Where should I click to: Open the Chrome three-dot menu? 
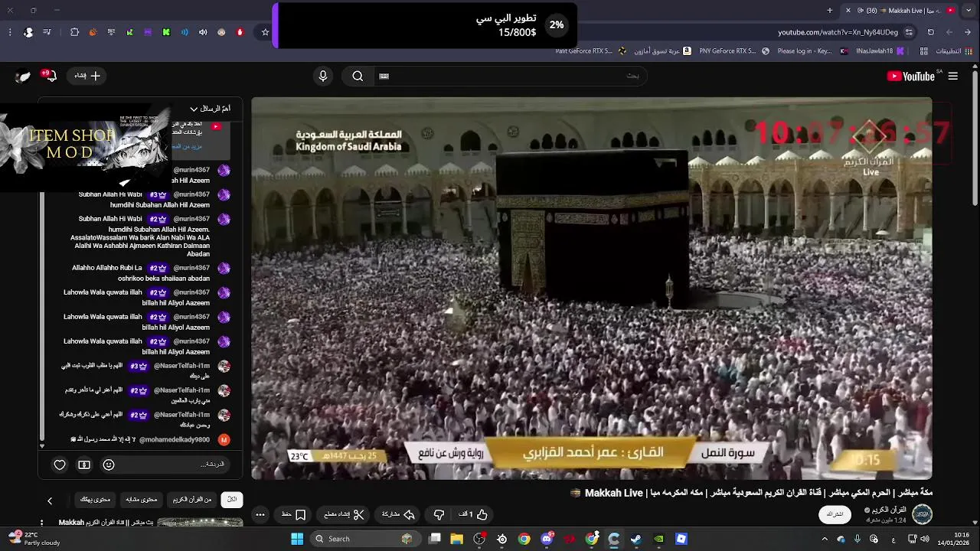(10, 32)
